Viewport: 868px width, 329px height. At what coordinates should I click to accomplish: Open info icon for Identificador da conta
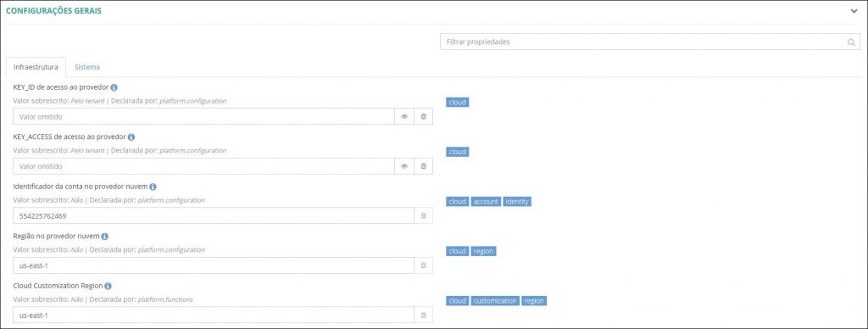153,187
